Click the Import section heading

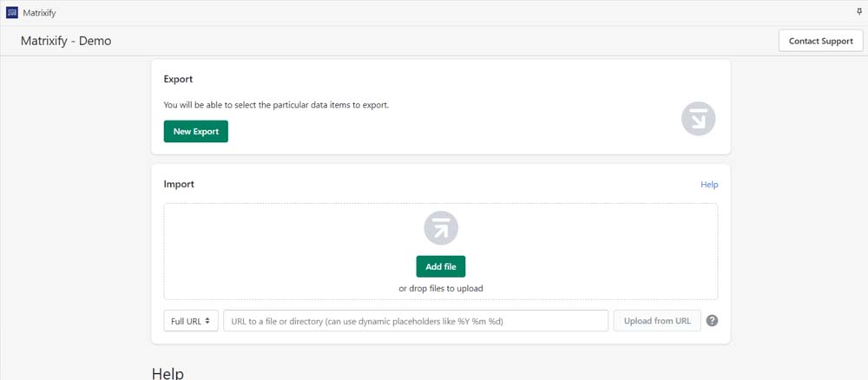[179, 184]
